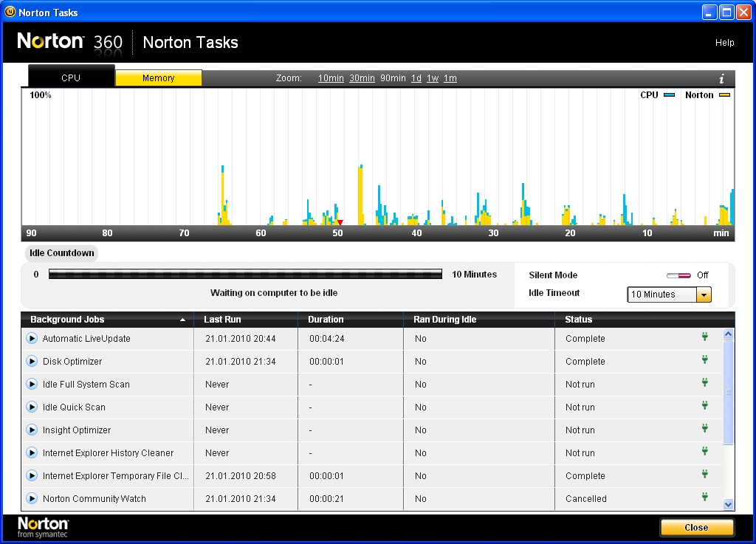Click the red marker on graph timeline
This screenshot has height=544, width=756.
pyautogui.click(x=340, y=223)
